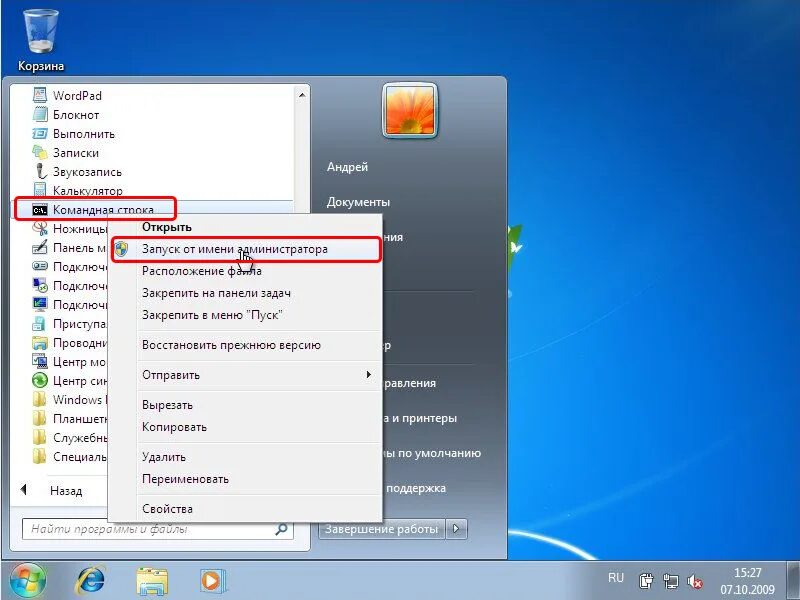Choose Закрепить в меню "Пуск"
800x600 pixels.
[246, 315]
